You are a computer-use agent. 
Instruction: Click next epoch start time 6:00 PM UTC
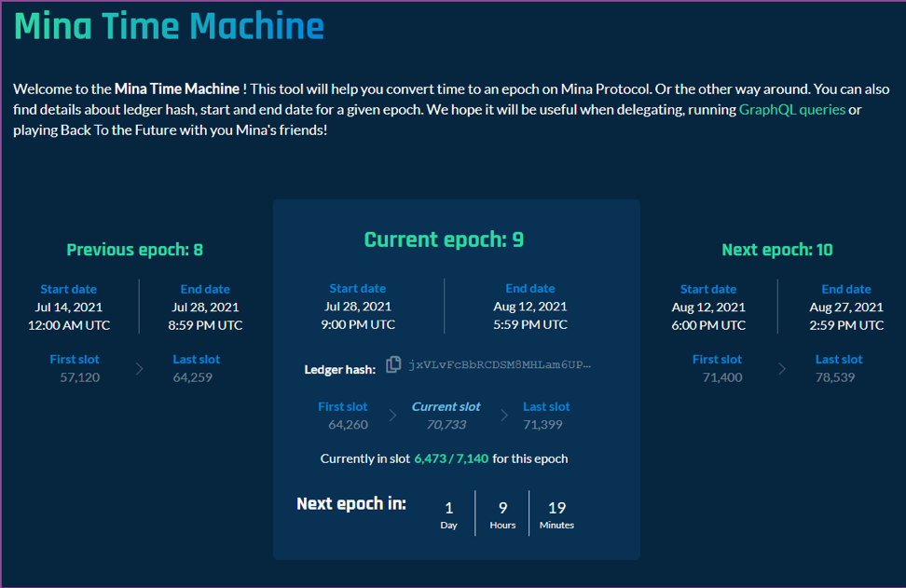click(708, 325)
